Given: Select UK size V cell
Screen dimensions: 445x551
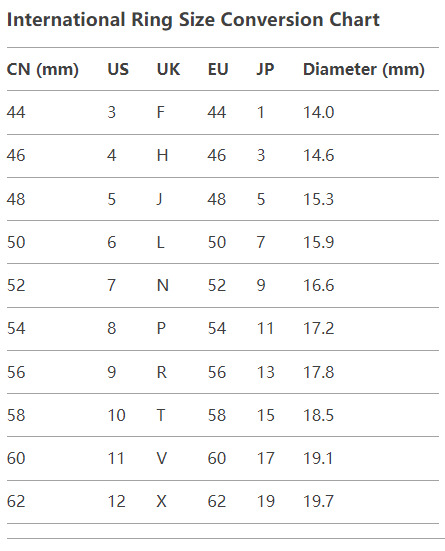Looking at the screenshot, I should 161,459.
